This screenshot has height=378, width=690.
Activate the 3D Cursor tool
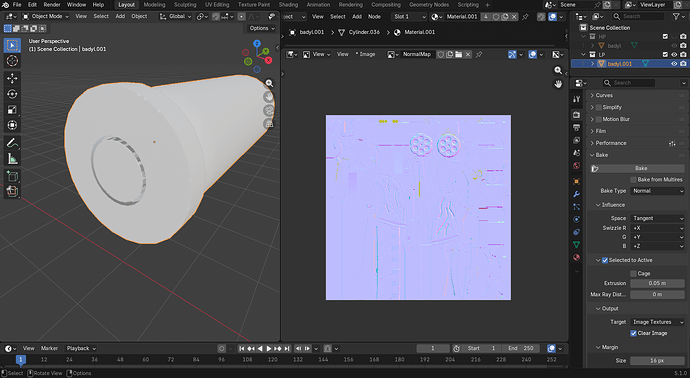[12, 61]
